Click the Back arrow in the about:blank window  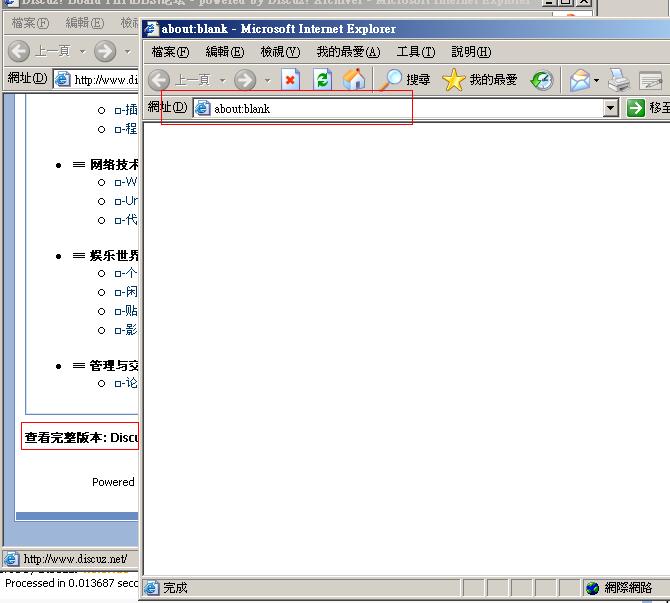[159, 80]
